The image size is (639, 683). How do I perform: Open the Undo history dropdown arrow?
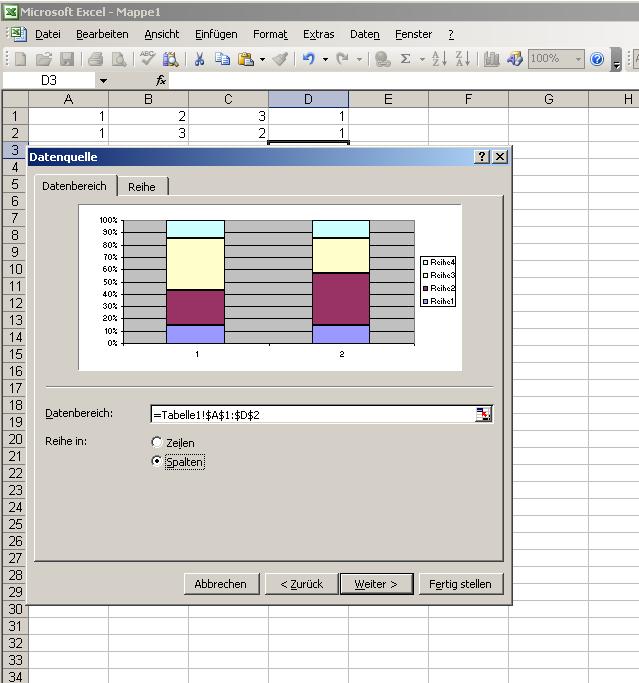tap(325, 59)
